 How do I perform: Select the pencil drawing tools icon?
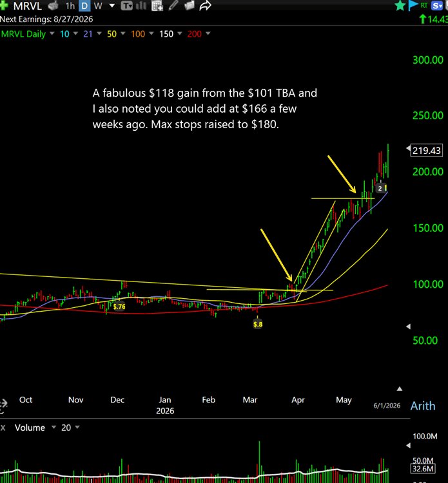pos(173,5)
